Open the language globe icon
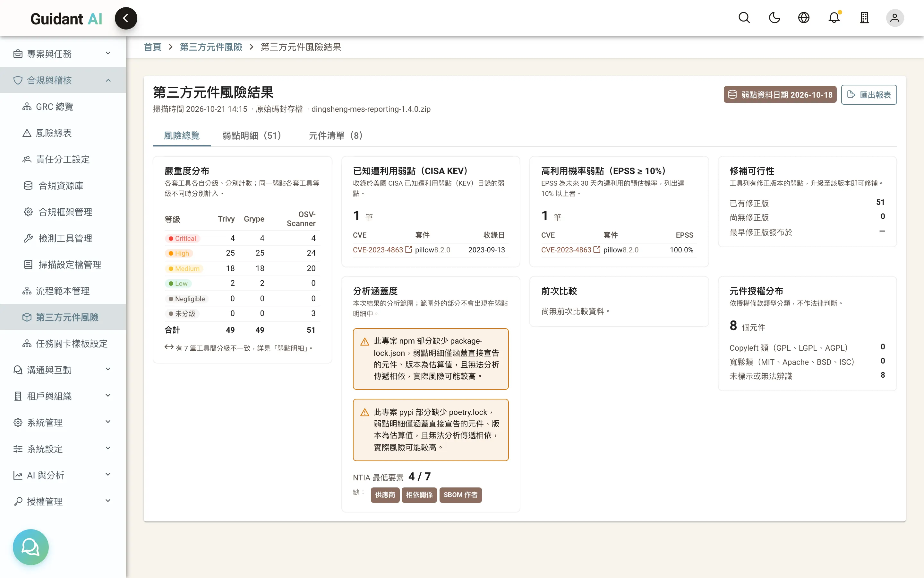Image resolution: width=924 pixels, height=578 pixels. click(x=804, y=18)
